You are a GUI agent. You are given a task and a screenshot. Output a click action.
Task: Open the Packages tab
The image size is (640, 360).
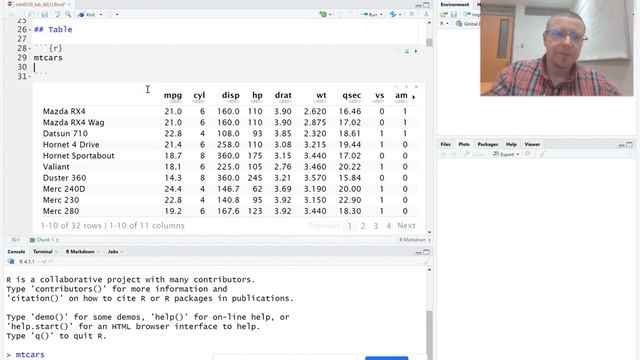tap(488, 144)
